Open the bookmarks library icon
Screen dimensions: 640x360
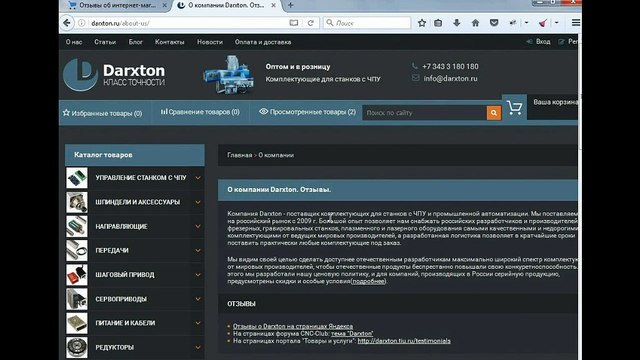click(x=438, y=23)
